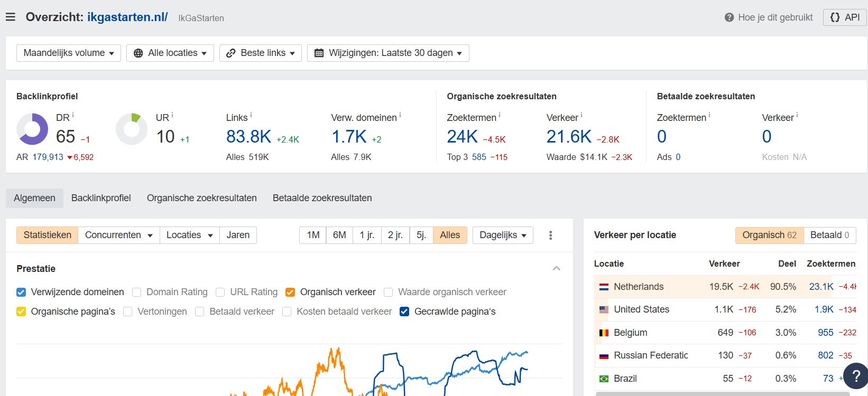Image resolution: width=868 pixels, height=396 pixels.
Task: Click the URL Rating donut chart
Action: pyautogui.click(x=132, y=129)
